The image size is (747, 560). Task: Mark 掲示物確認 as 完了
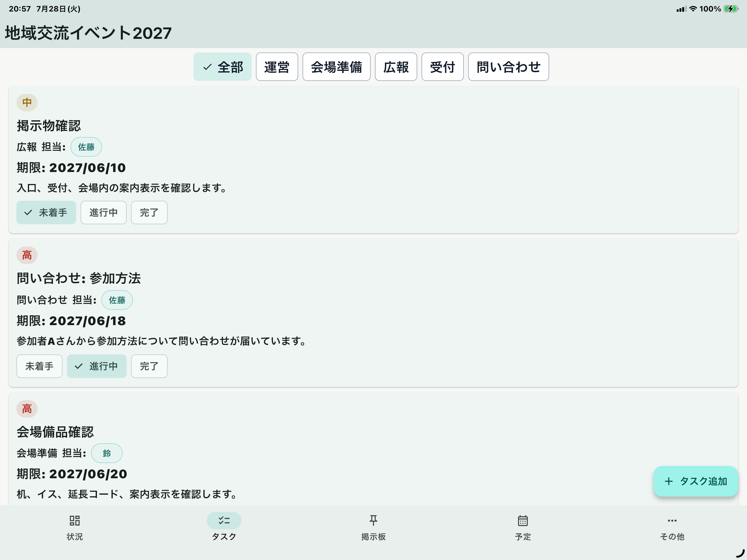149,212
